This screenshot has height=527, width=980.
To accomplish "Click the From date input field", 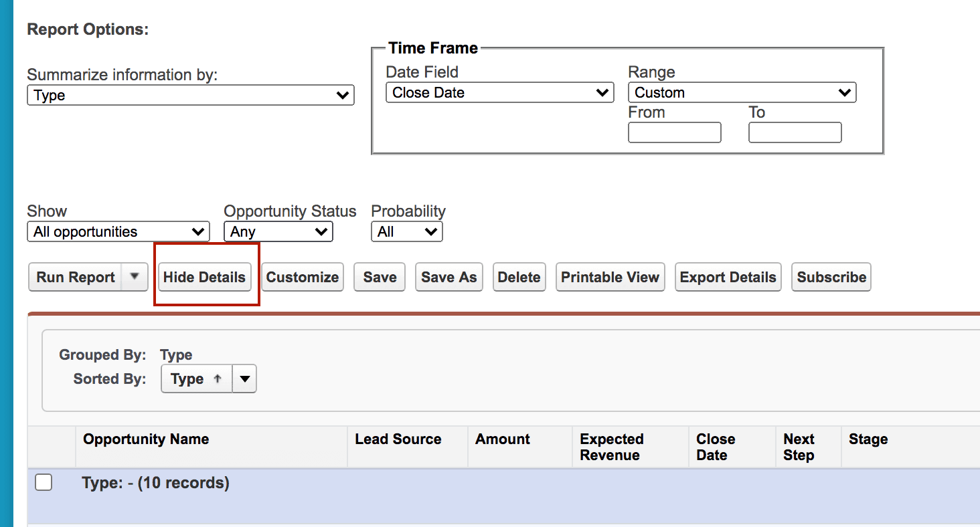I will point(674,132).
